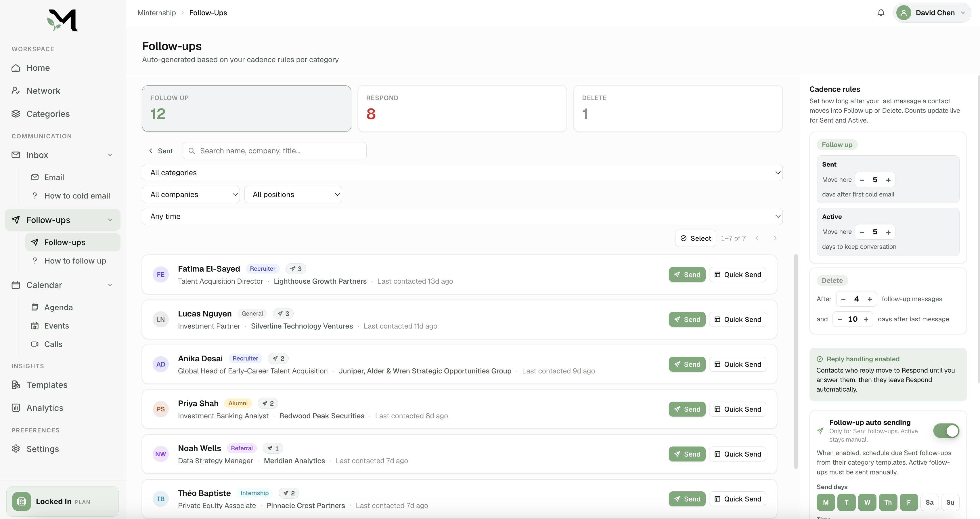Click the Agenda icon
Image resolution: width=980 pixels, height=519 pixels.
(35, 307)
